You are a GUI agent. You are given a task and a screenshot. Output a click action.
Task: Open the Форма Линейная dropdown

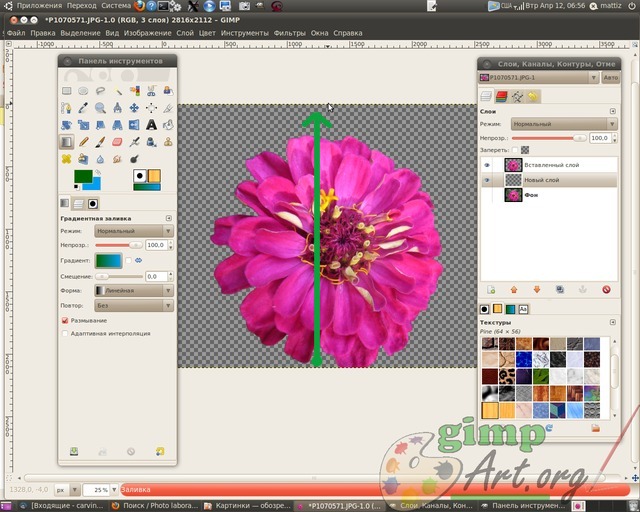(x=134, y=291)
